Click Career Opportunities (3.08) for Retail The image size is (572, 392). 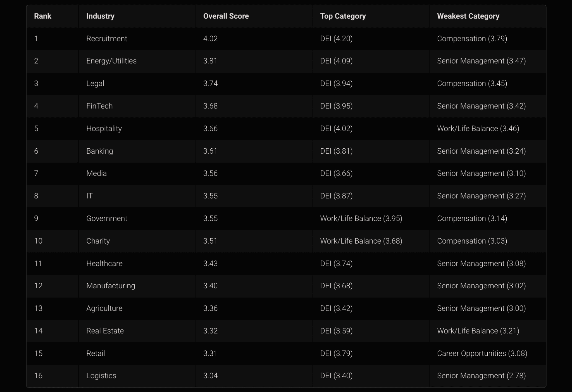point(482,353)
